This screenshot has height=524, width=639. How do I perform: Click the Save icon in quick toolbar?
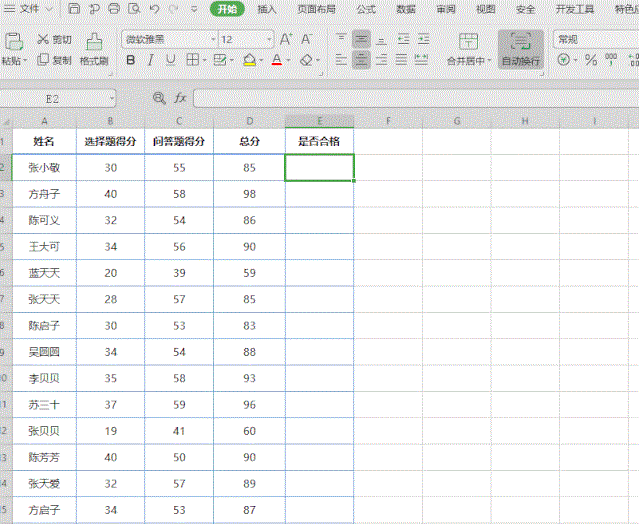[x=75, y=9]
